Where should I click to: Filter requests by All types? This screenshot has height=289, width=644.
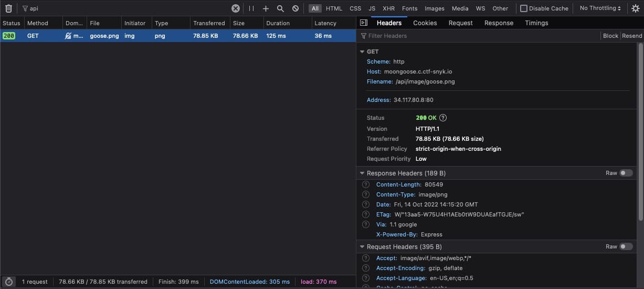point(315,8)
